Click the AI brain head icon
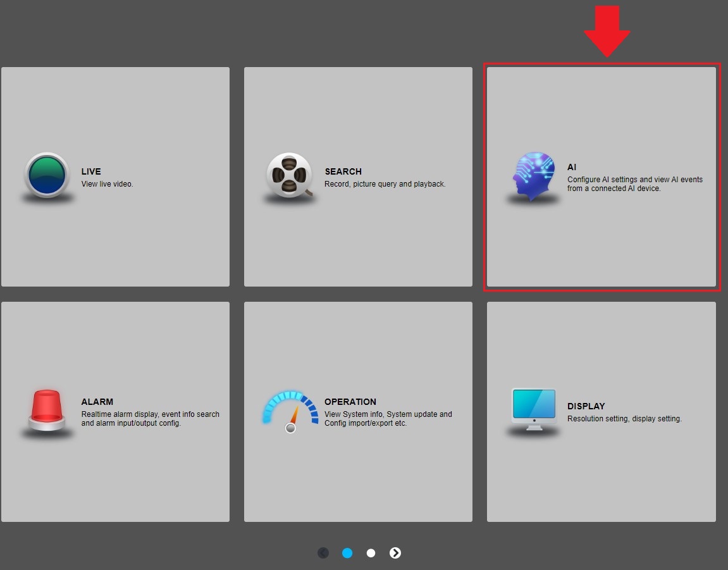 (533, 175)
